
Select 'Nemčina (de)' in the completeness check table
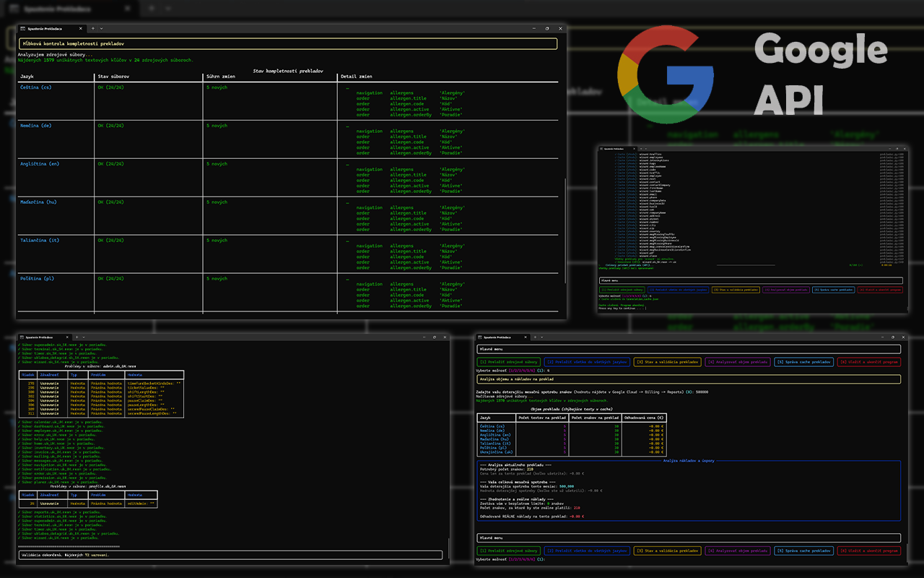point(36,126)
